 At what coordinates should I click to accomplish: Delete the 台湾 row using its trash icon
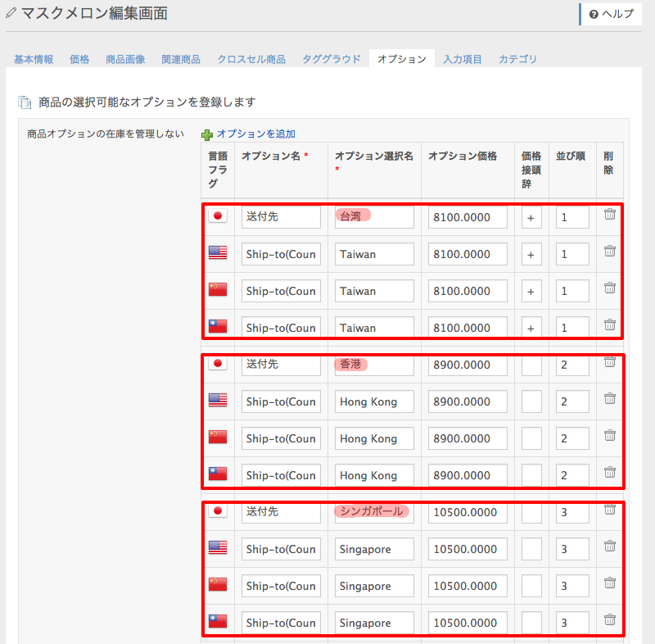pyautogui.click(x=609, y=215)
